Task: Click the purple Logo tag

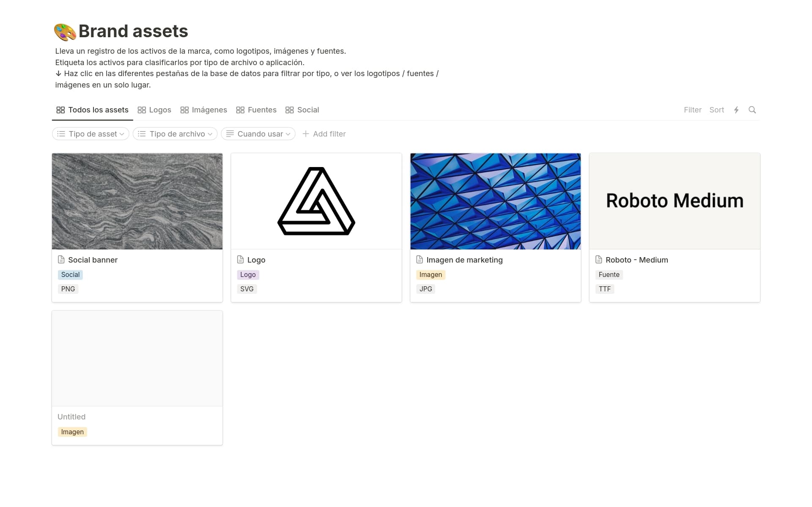Action: pos(248,275)
